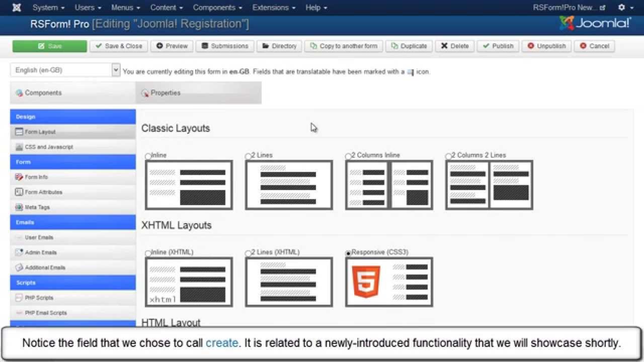The width and height of the screenshot is (644, 362).
Task: Click the 2 Columns Inline layout thumbnail
Action: point(389,185)
